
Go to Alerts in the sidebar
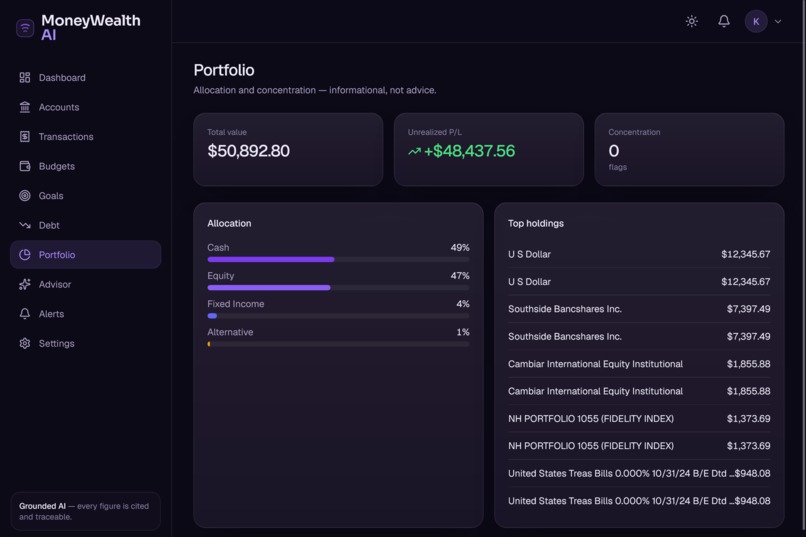point(85,313)
